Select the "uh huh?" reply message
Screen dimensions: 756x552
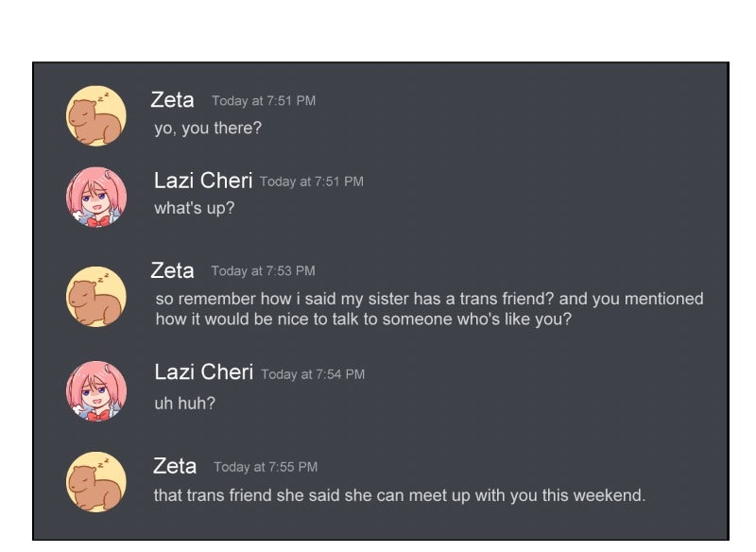185,403
